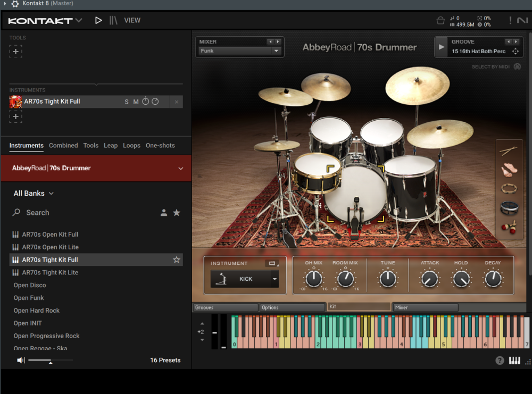This screenshot has height=394, width=532.
Task: Mute the AR70s Tight Kit Full instrument
Action: 136,102
